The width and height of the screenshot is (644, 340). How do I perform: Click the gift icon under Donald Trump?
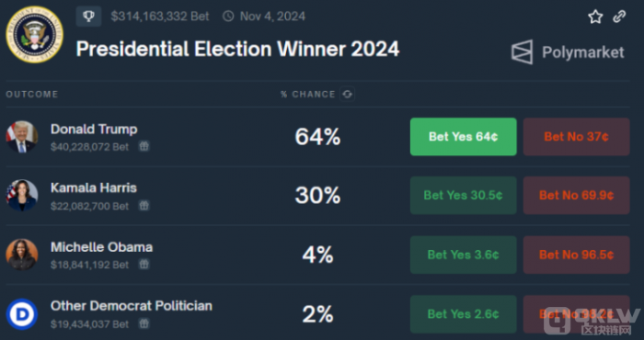point(144,146)
